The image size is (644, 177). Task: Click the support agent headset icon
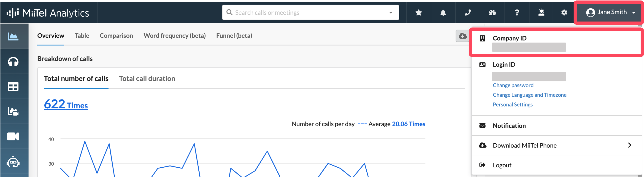coord(541,12)
